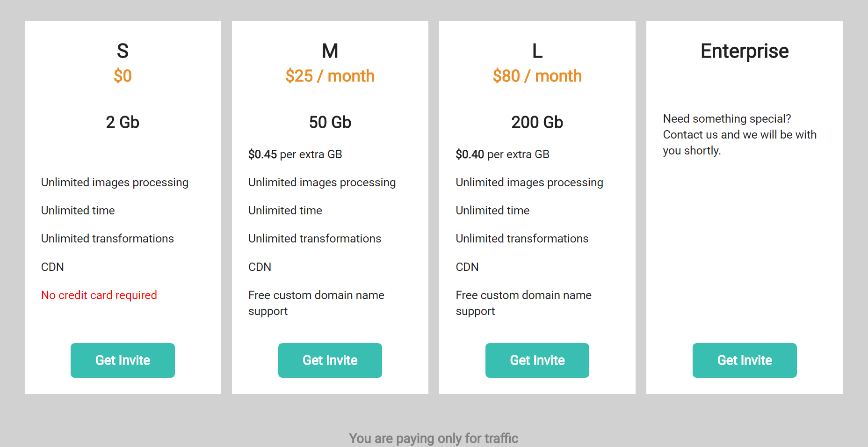
Task: Click the Enterprise plan Get Invite button
Action: (x=744, y=360)
